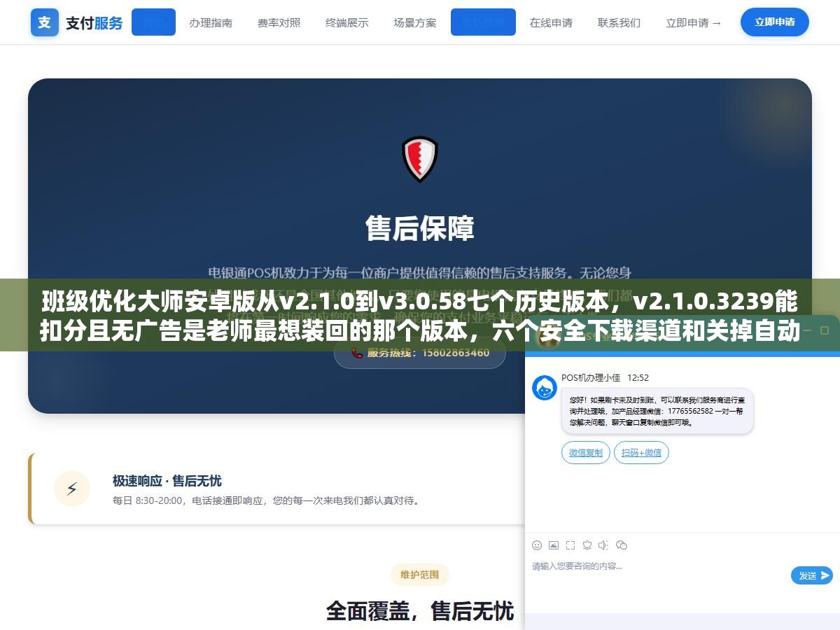840x630 pixels.
Task: Select 场景方案 in the top menu
Action: click(x=415, y=22)
